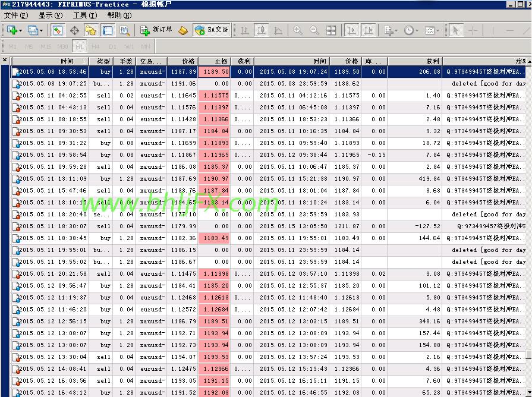Tile windows with the grid icon

pyautogui.click(x=331, y=30)
